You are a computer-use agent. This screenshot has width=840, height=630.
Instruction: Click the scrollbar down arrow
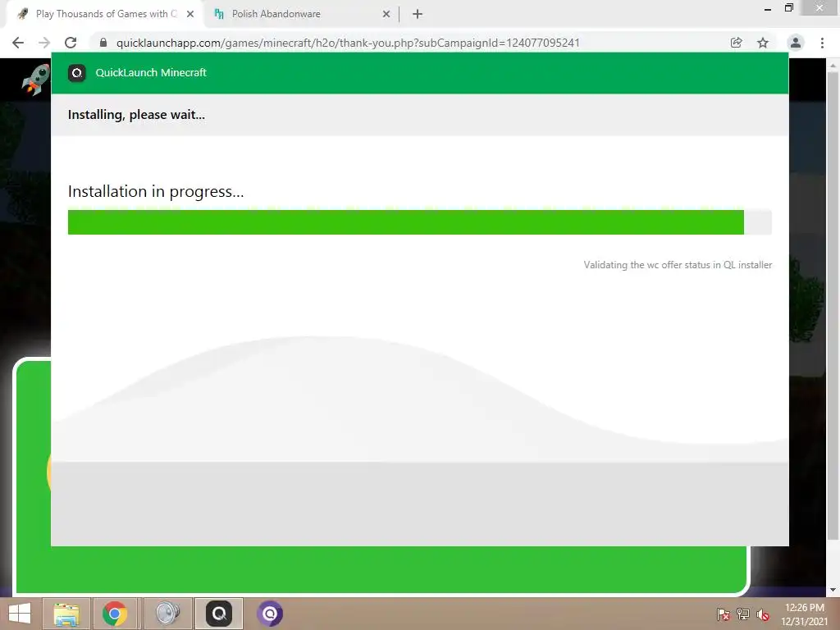click(x=833, y=590)
